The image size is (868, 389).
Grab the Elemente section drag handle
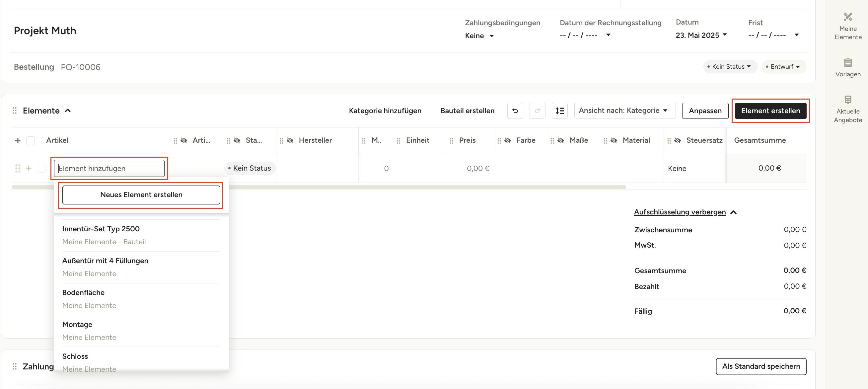pyautogui.click(x=15, y=111)
